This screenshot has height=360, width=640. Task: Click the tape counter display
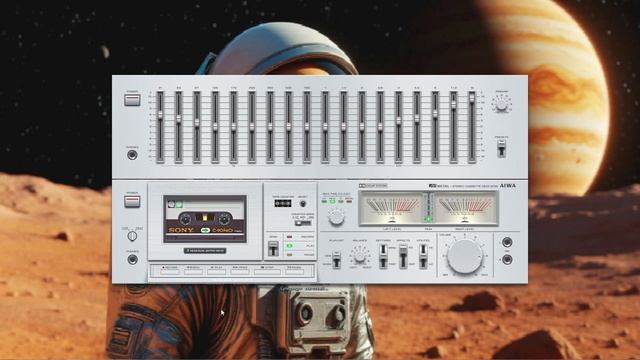click(x=283, y=203)
